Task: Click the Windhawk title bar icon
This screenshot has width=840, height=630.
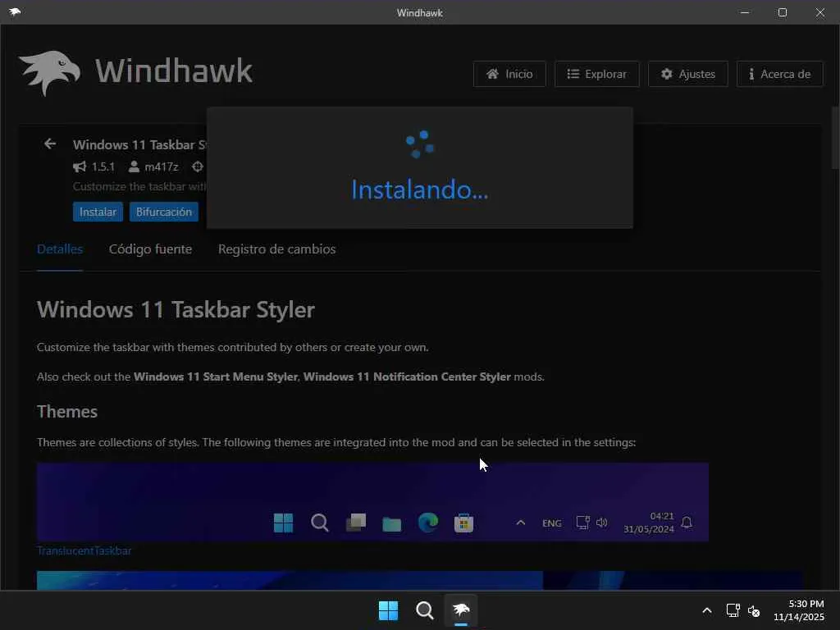Action: 15,11
